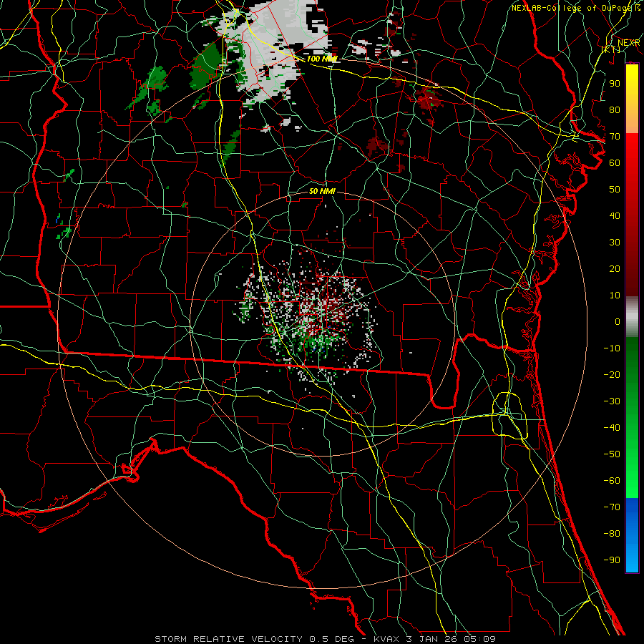This screenshot has width=644, height=644.
Task: Click the "20" value on the velocity scale
Action: pos(615,268)
